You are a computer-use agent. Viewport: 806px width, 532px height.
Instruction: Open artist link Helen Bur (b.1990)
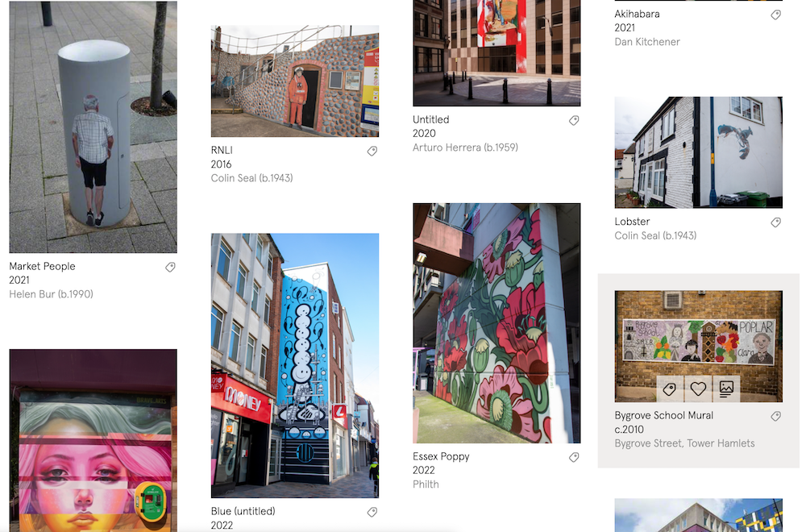pos(51,294)
